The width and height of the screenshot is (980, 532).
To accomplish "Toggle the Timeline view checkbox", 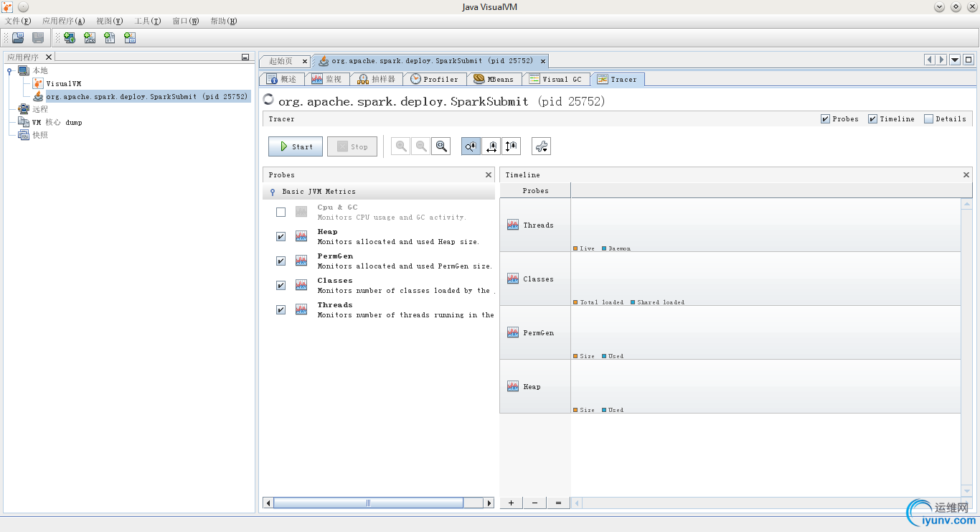I will (872, 119).
